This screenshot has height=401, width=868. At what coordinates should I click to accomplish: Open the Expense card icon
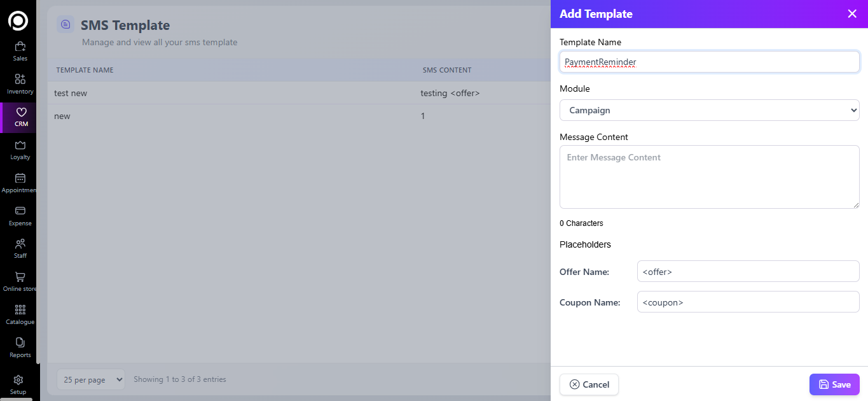(x=20, y=211)
